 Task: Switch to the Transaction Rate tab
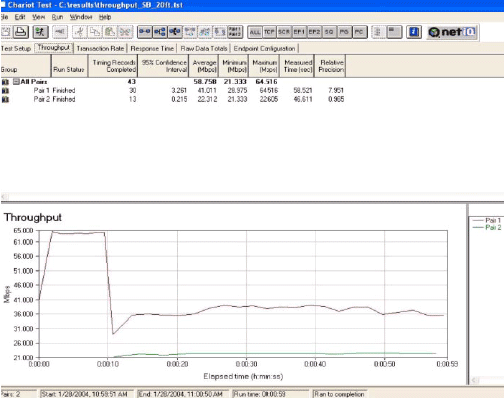click(100, 49)
